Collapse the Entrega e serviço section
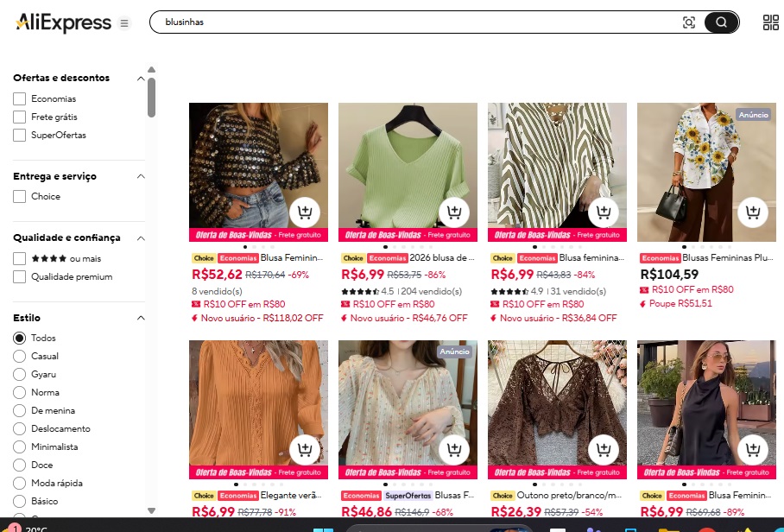The image size is (784, 532). click(x=141, y=176)
